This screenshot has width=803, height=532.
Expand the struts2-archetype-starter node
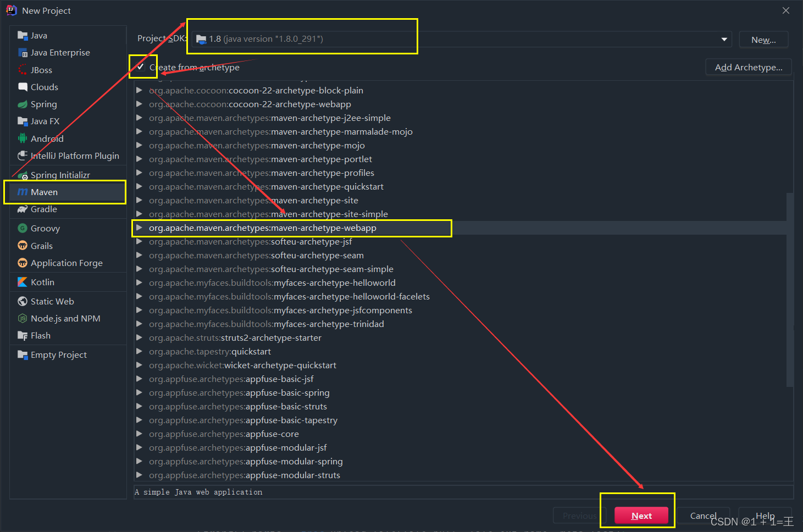tap(139, 337)
